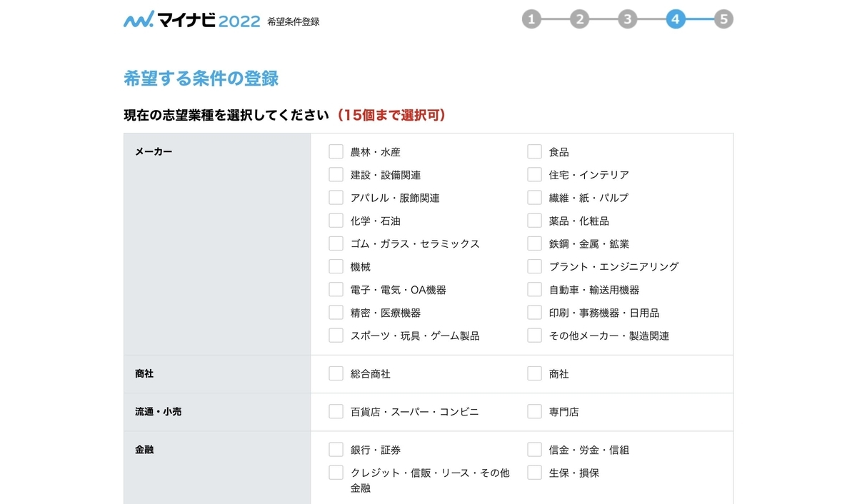
Task: Select active step 4 indicator
Action: (x=676, y=19)
